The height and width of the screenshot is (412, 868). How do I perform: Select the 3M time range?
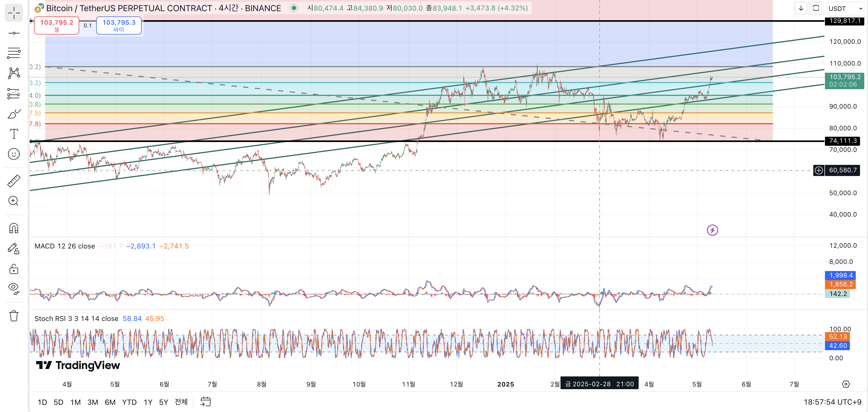(x=93, y=402)
